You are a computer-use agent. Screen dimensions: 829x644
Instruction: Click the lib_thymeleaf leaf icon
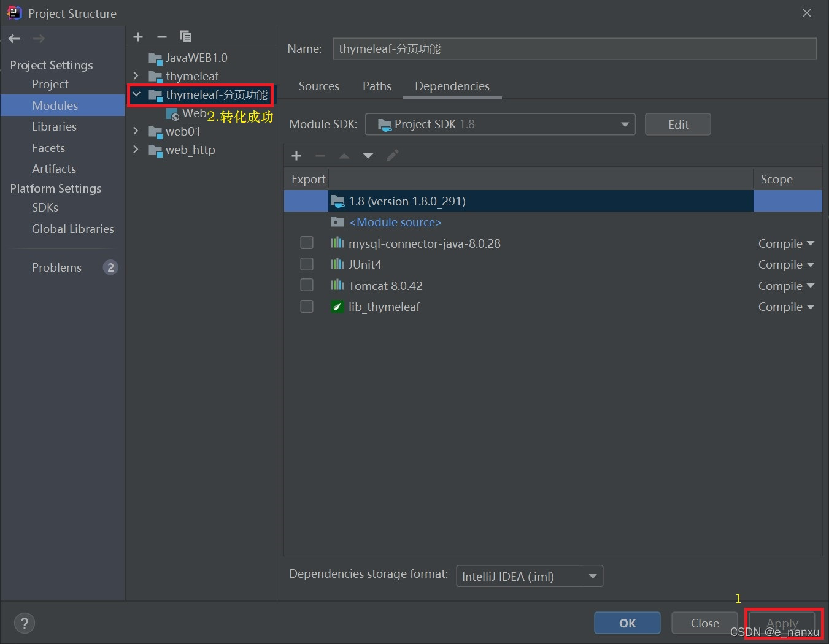[x=337, y=307]
